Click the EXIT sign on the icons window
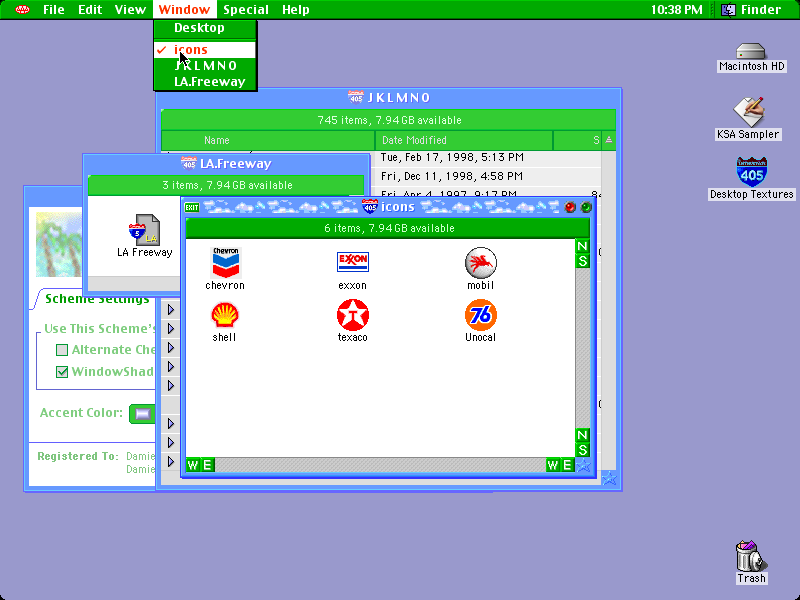 [x=192, y=207]
